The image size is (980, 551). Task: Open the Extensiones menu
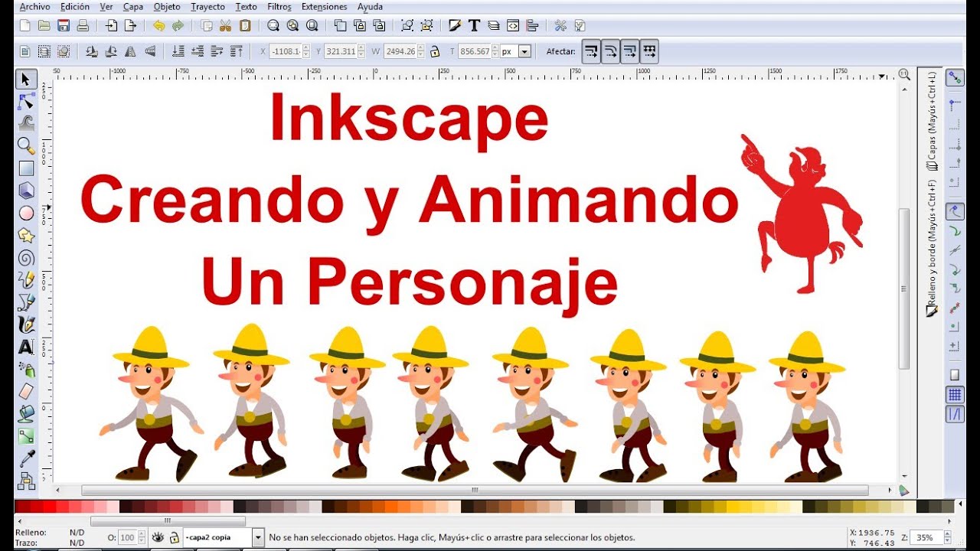pyautogui.click(x=324, y=7)
